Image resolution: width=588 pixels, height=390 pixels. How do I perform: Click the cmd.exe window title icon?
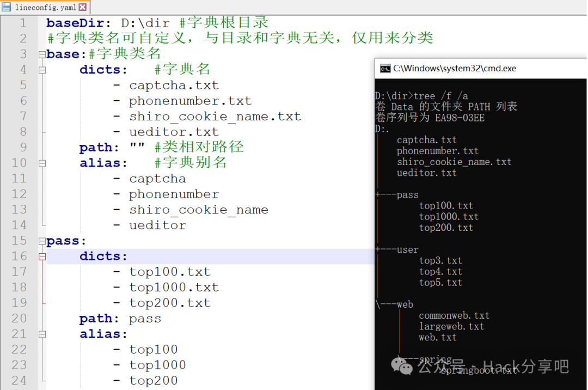[x=385, y=68]
